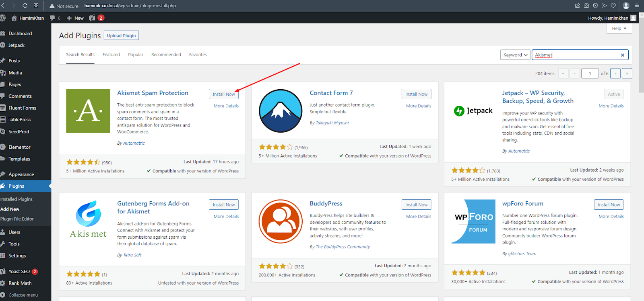Open Installed Plugins submenu item
Viewport: 644px width, 301px height.
tap(17, 199)
